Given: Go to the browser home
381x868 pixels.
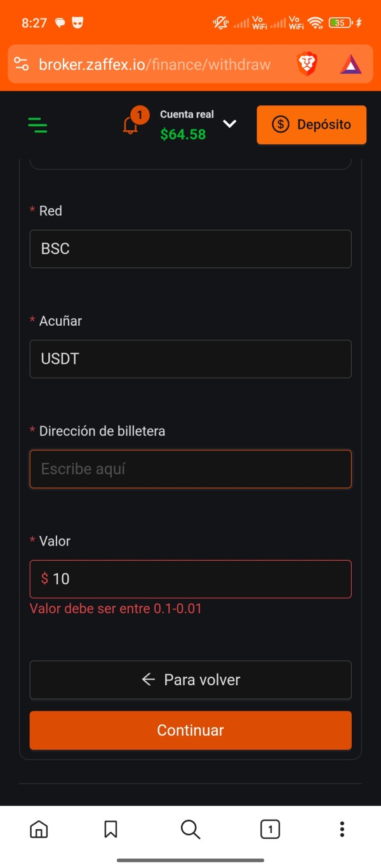Looking at the screenshot, I should coord(39,829).
